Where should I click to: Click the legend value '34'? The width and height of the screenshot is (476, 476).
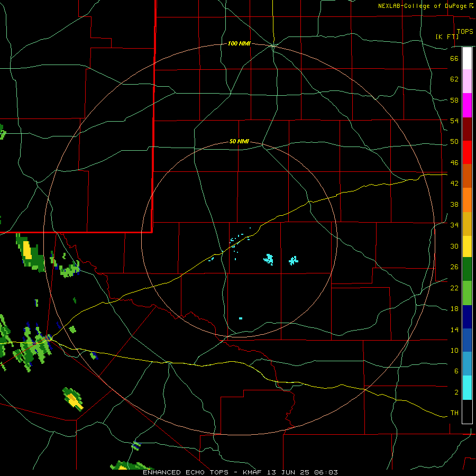click(454, 225)
